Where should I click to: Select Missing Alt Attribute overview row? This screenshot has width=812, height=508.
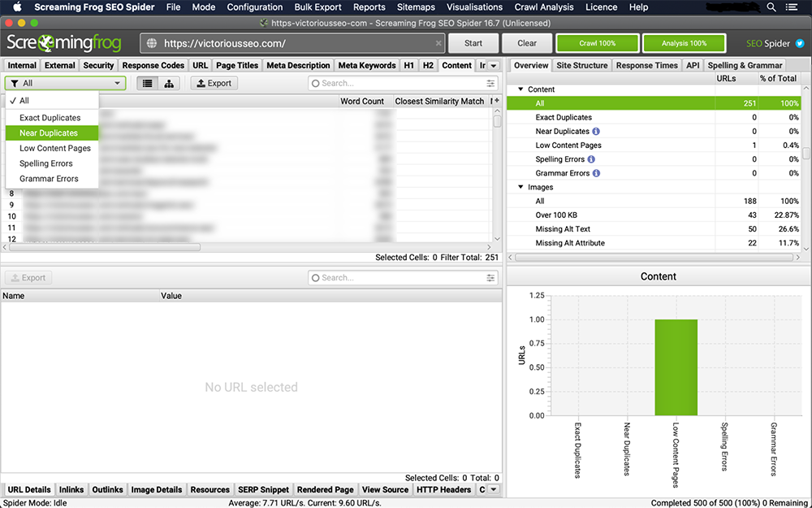pos(655,242)
